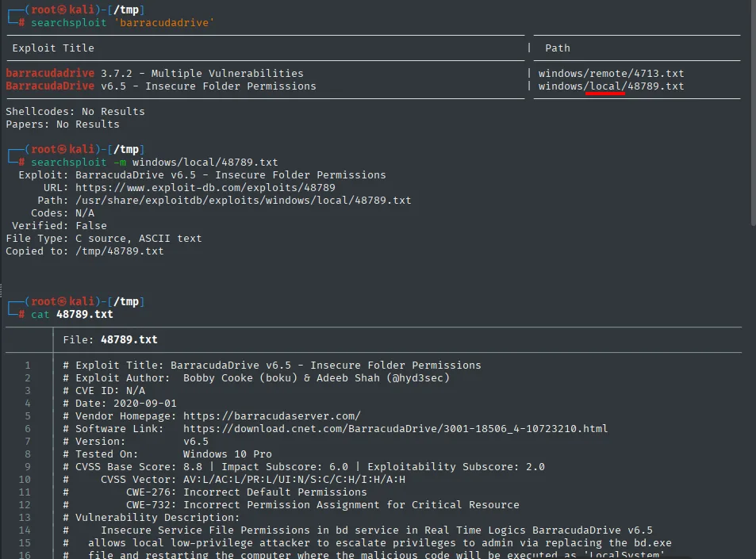
Task: Click 'CWE-276: Incorrect Default Permissions' line
Action: click(215, 492)
